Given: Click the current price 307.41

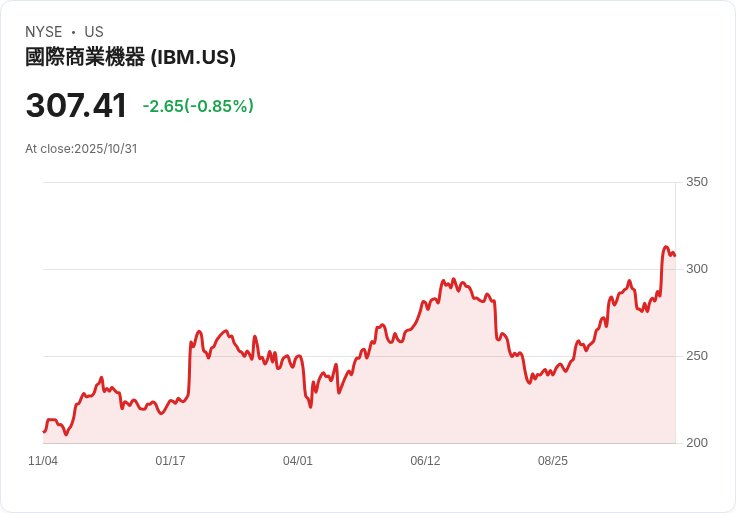Looking at the screenshot, I should point(76,106).
